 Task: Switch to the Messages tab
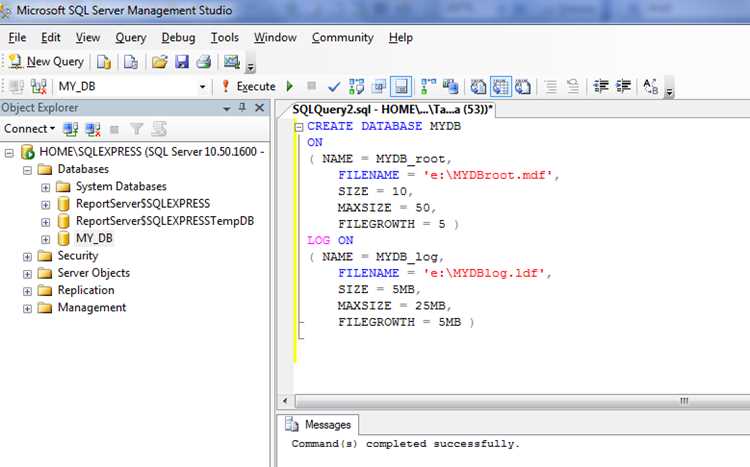318,424
